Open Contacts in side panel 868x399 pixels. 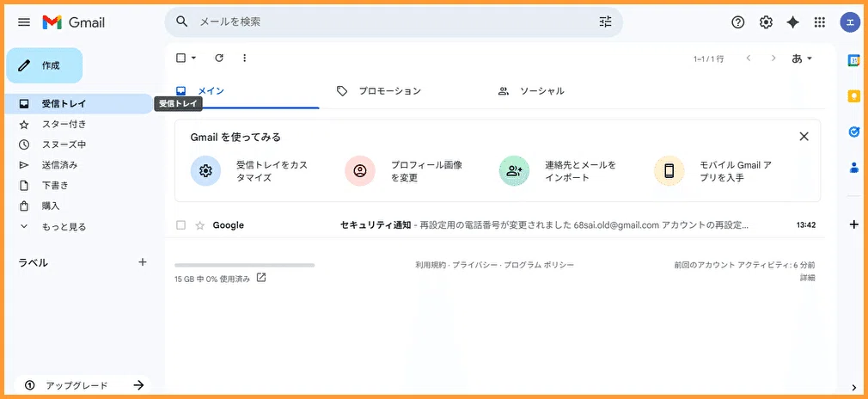click(x=853, y=168)
